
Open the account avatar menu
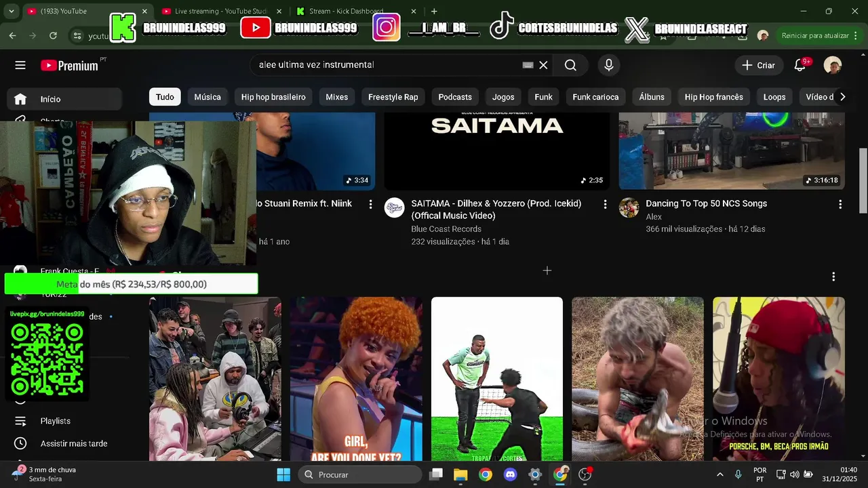coord(833,65)
